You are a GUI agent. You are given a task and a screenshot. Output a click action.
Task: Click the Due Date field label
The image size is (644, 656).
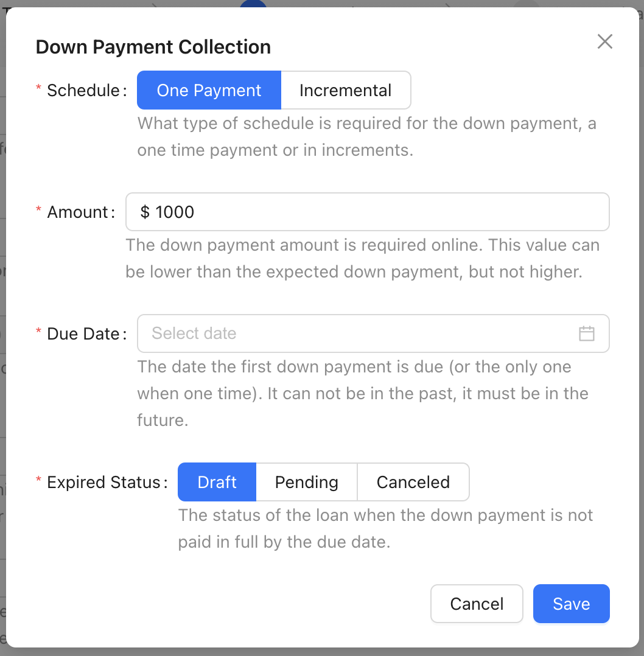point(83,334)
